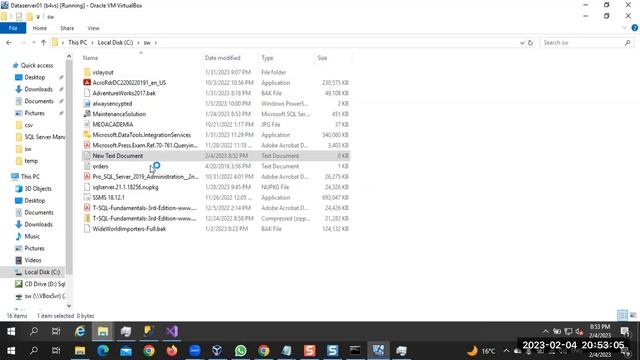Select the MEOACADEMIA JPG file
The image size is (640, 360).
pos(113,124)
